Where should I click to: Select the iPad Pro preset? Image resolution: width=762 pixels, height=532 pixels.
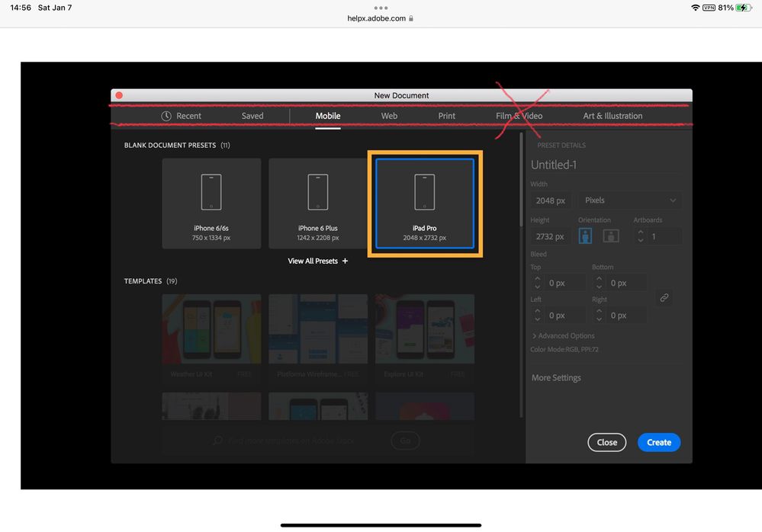[425, 204]
